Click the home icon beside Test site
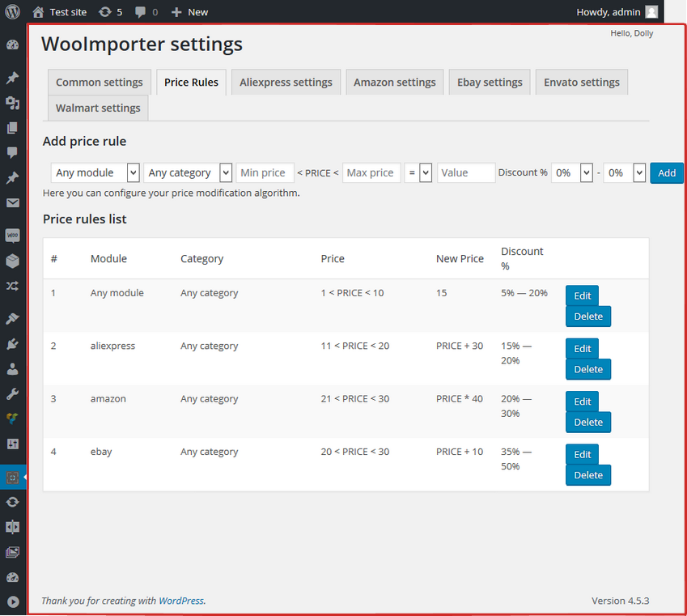The height and width of the screenshot is (616, 687). (39, 12)
